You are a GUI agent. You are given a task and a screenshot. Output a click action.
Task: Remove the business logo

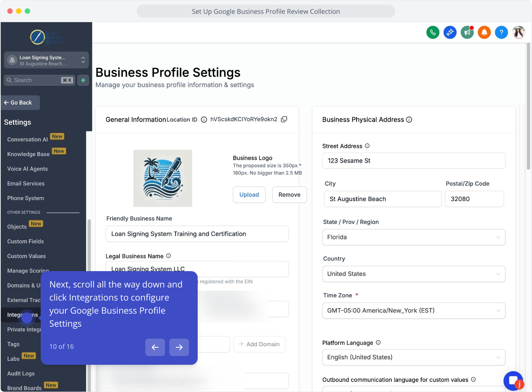pos(289,195)
